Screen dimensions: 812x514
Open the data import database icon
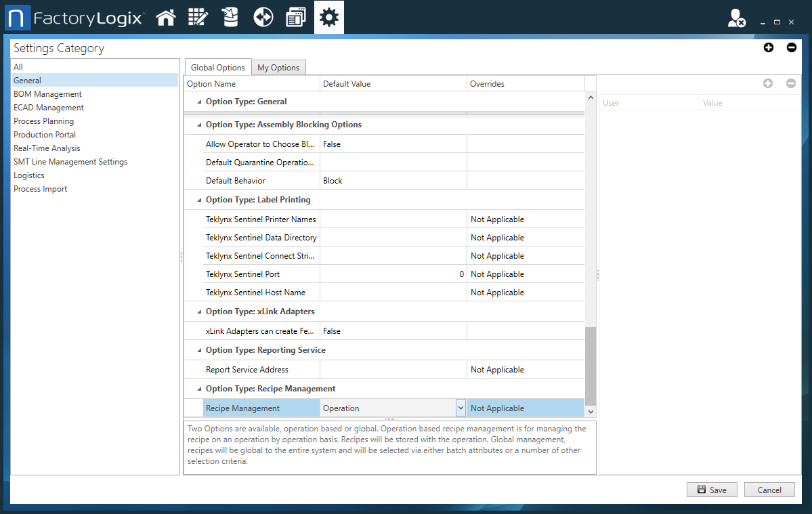(230, 17)
